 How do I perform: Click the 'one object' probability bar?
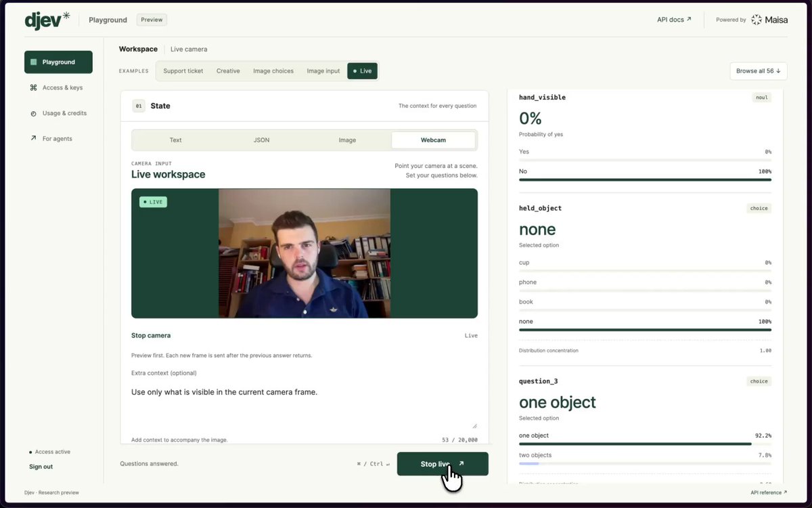pyautogui.click(x=645, y=444)
